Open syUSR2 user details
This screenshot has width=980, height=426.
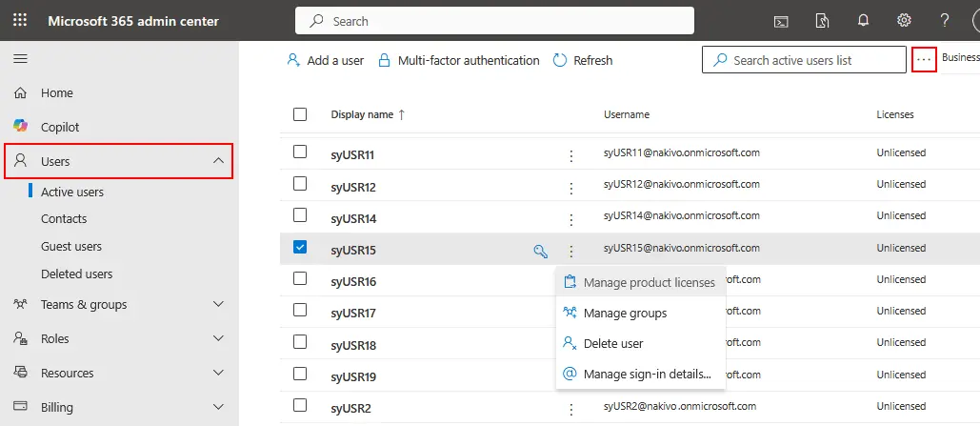[x=350, y=409]
